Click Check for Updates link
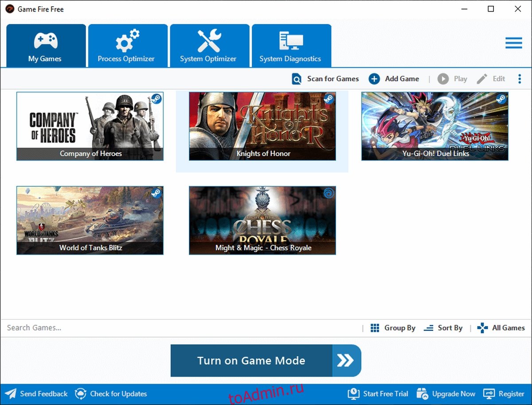 pyautogui.click(x=111, y=394)
